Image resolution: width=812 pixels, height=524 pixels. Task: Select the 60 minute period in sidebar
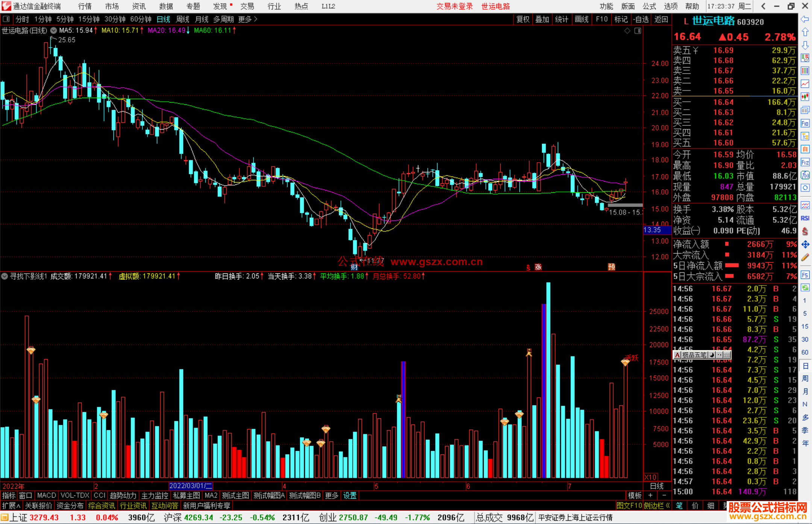(x=805, y=352)
